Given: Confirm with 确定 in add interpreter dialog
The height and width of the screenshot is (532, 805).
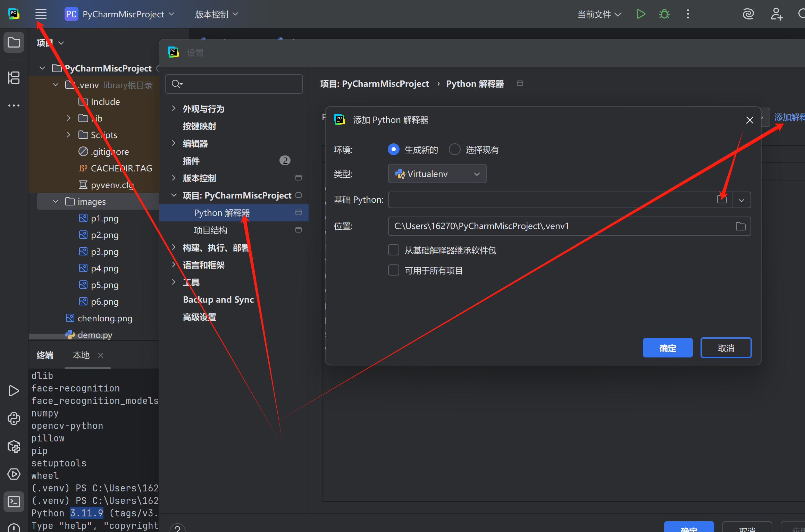Looking at the screenshot, I should coord(668,348).
